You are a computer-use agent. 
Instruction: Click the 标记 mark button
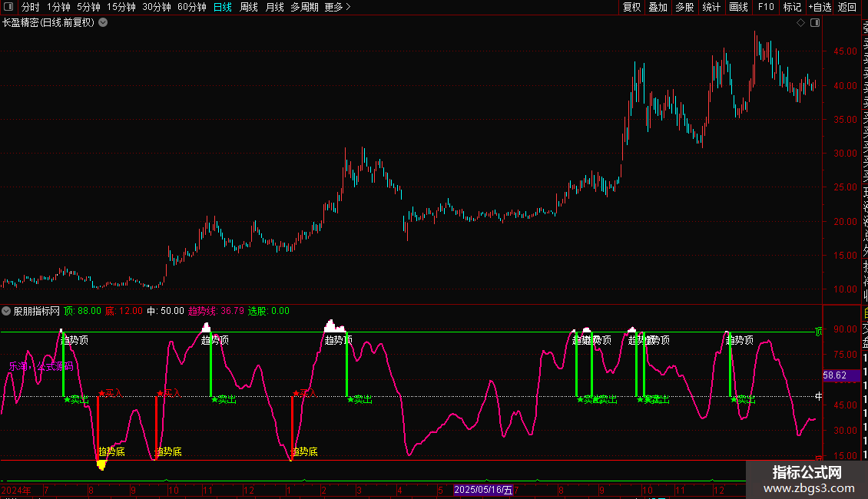[x=792, y=7]
